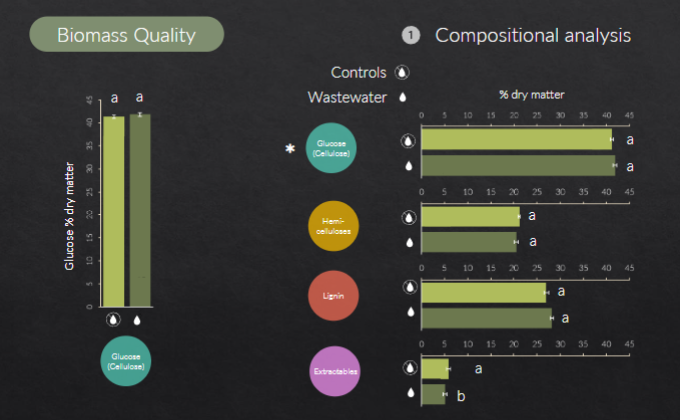Image resolution: width=680 pixels, height=420 pixels.
Task: Click the white asterisk next to Glucose
Action: [290, 148]
